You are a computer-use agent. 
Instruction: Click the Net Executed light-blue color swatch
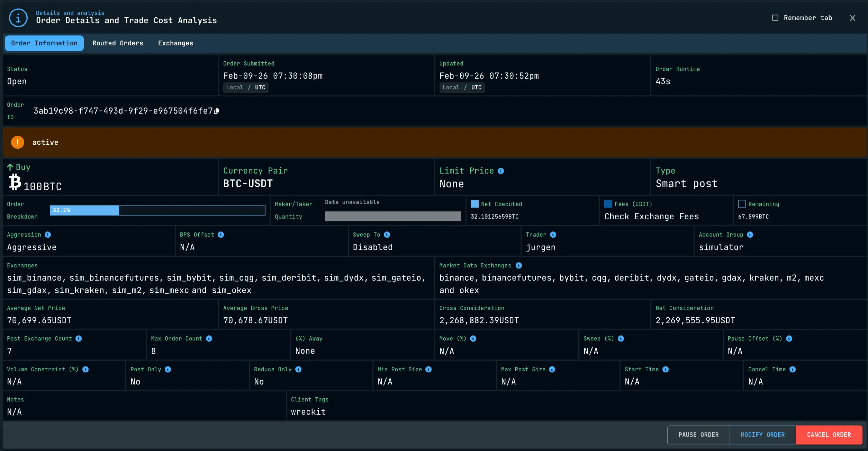(x=475, y=204)
